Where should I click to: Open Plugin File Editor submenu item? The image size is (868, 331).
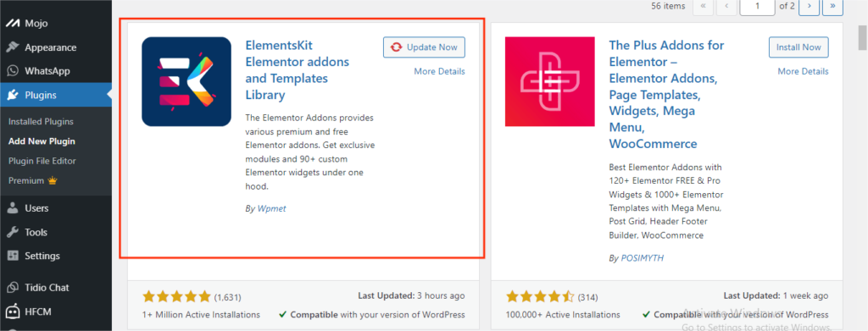pyautogui.click(x=42, y=161)
